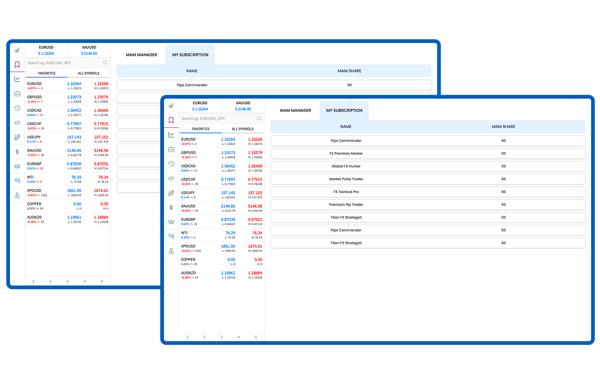Switch to FAVORITES tab in front window
Image resolution: width=600 pixels, height=384 pixels.
click(201, 129)
